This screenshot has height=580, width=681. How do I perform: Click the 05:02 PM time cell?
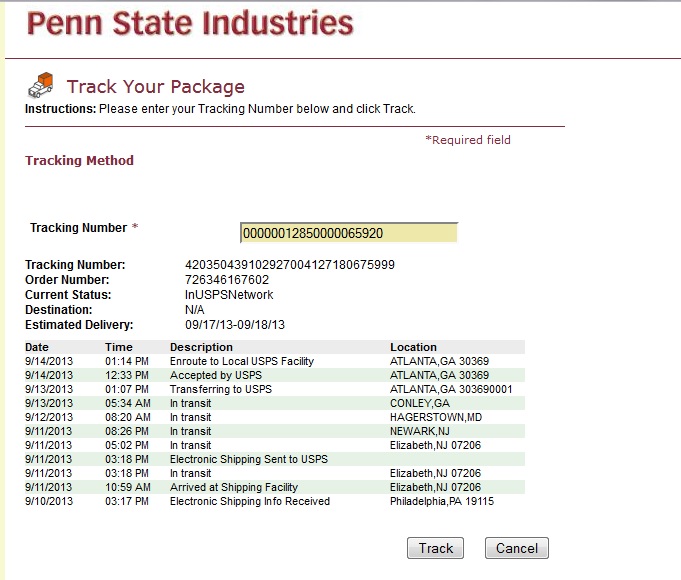(127, 445)
